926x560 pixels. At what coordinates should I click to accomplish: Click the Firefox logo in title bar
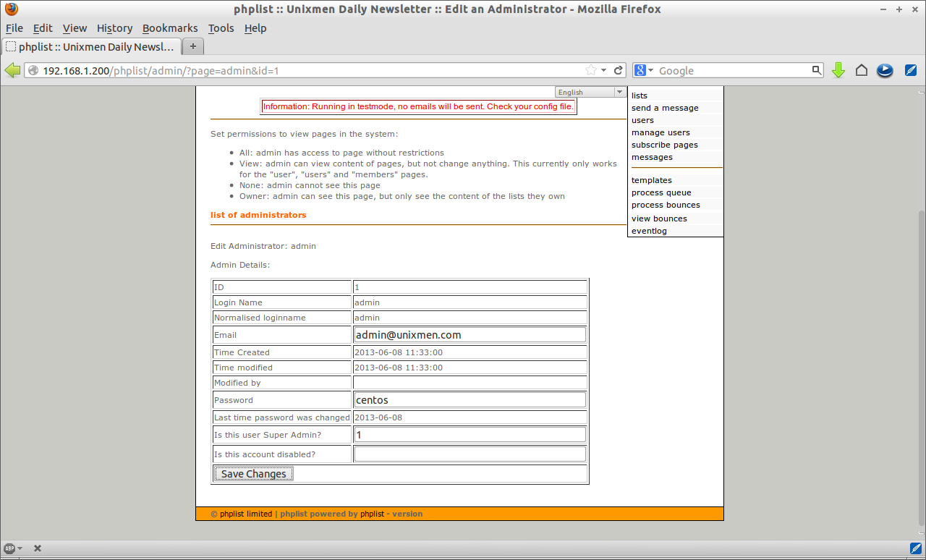11,9
